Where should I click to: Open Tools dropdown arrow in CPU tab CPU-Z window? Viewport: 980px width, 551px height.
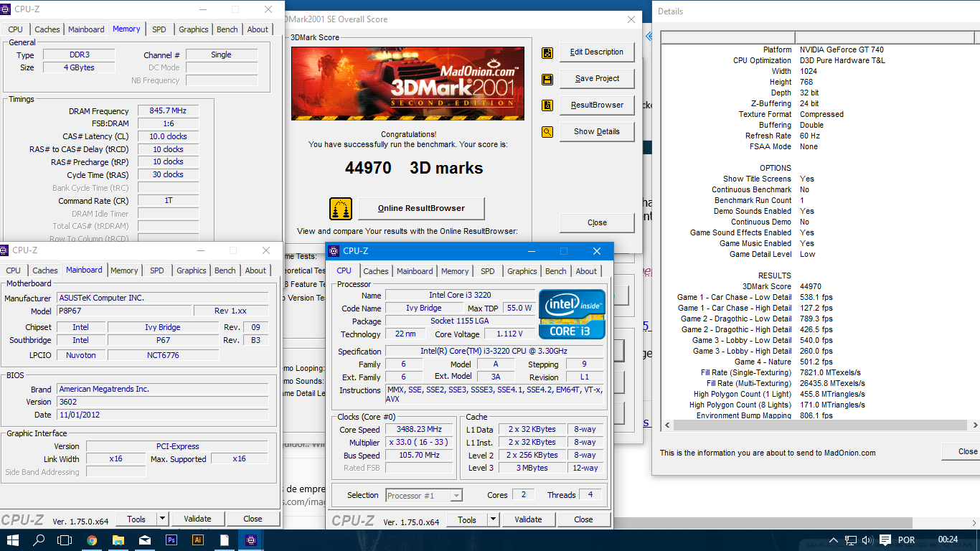[x=493, y=519]
